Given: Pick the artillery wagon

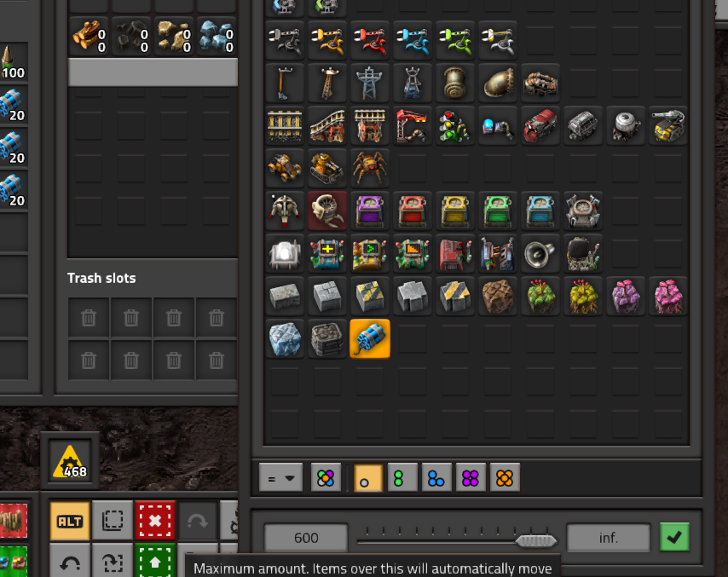Looking at the screenshot, I should coord(668,126).
